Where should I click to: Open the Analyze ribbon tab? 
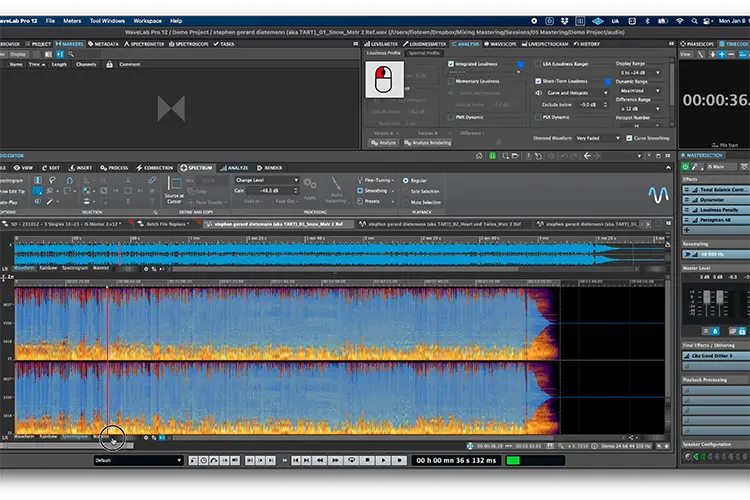[x=234, y=168]
